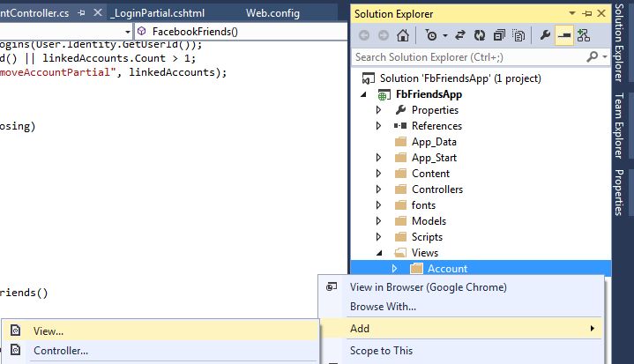Viewport: 634px width, 364px height.
Task: Choose View in Browser (Google Chrome)
Action: (x=461, y=287)
